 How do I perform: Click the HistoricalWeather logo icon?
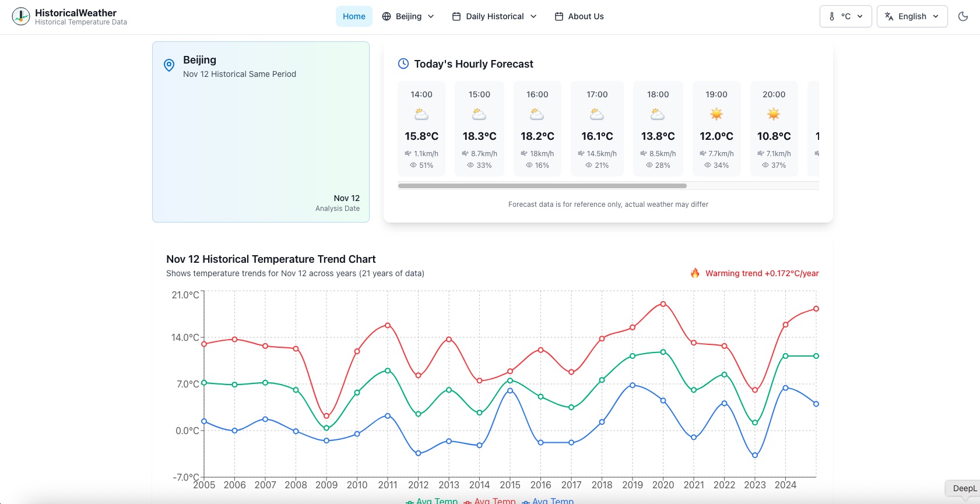pos(21,16)
